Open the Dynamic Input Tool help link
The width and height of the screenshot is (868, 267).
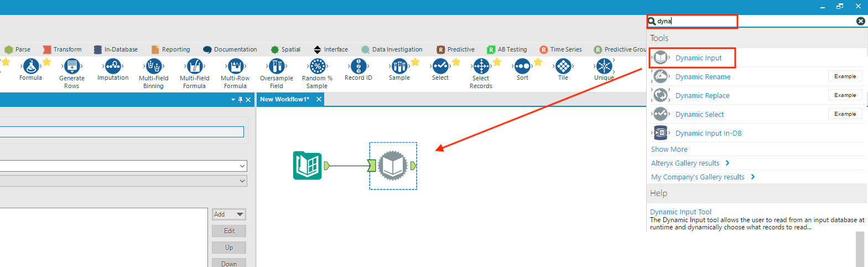[680, 212]
